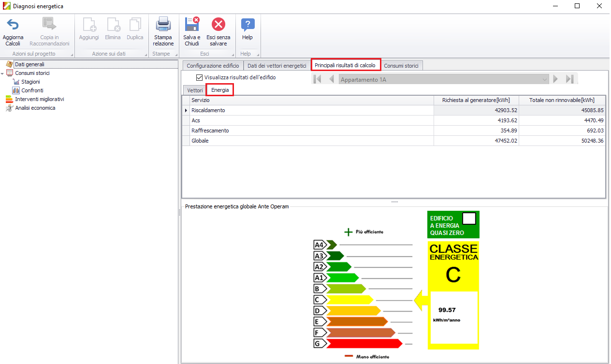Image resolution: width=611 pixels, height=364 pixels.
Task: Open Confronti chart item in tree
Action: click(32, 90)
